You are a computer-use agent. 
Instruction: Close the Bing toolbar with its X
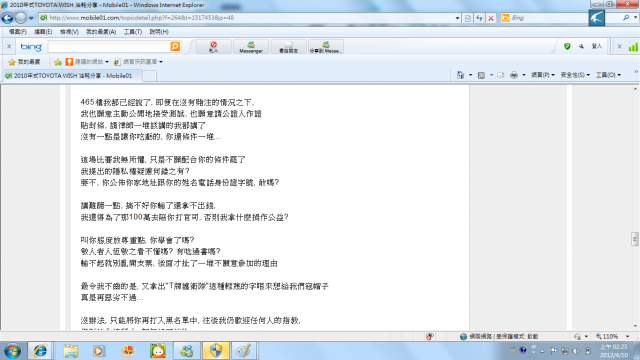[9, 47]
